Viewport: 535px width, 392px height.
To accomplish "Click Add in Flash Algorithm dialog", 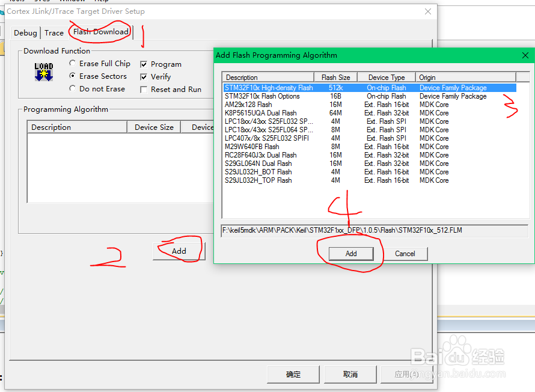I will click(351, 254).
